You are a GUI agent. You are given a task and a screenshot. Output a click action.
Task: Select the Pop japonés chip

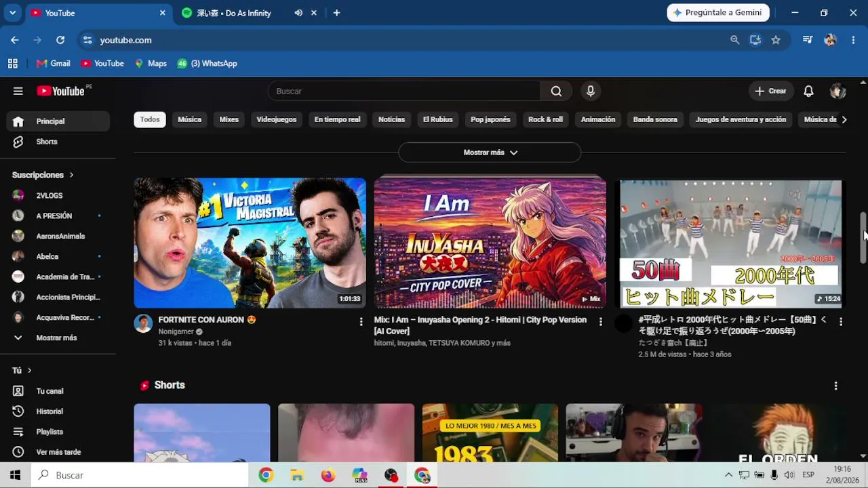[490, 119]
